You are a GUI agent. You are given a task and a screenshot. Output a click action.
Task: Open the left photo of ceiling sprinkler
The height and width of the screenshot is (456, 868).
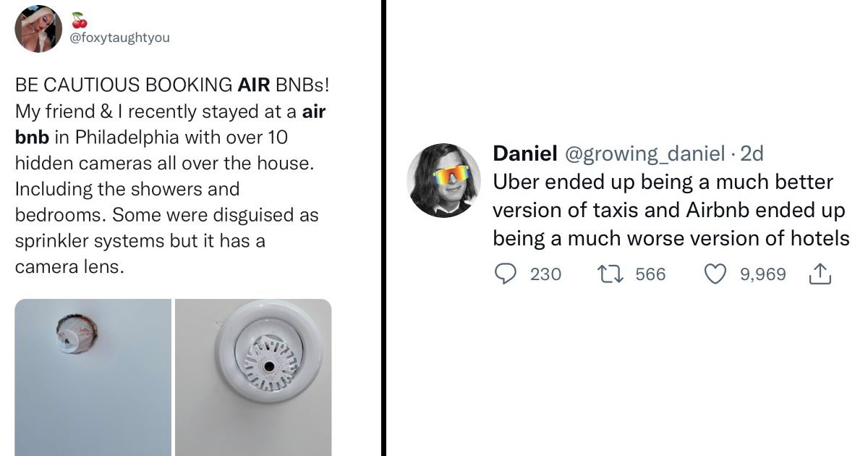(x=93, y=377)
